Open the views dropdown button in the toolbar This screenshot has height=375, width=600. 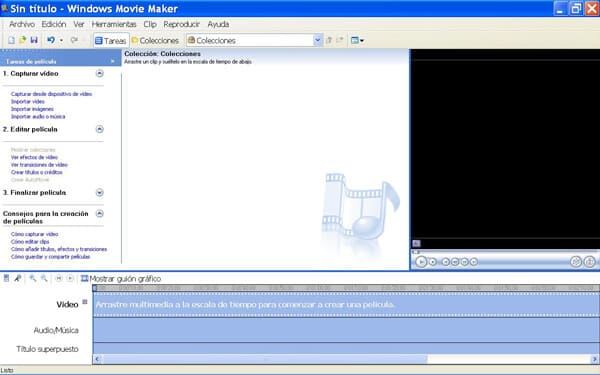(x=357, y=40)
